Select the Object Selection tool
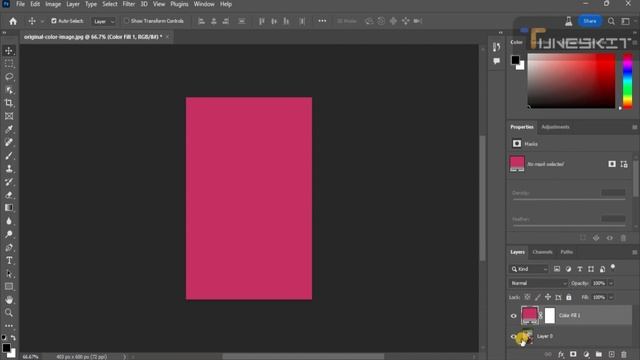This screenshot has width=640, height=360. click(9, 90)
